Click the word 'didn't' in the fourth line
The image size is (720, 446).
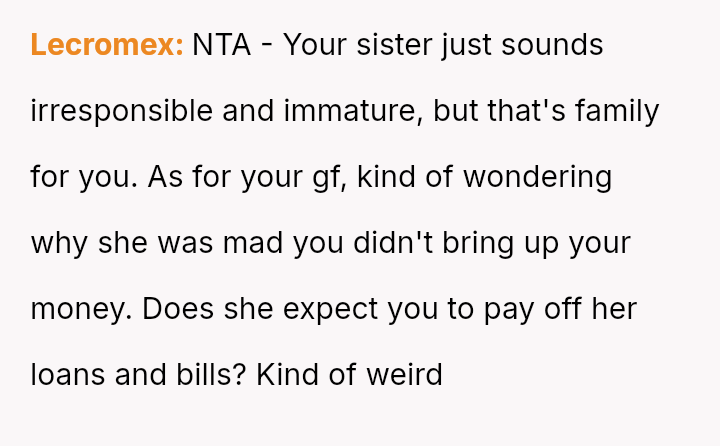pos(399,243)
